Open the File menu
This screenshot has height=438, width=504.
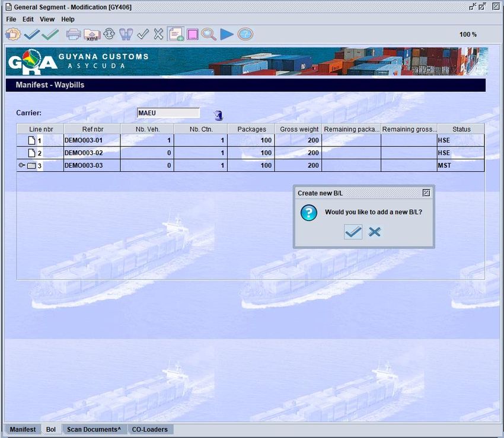11,19
